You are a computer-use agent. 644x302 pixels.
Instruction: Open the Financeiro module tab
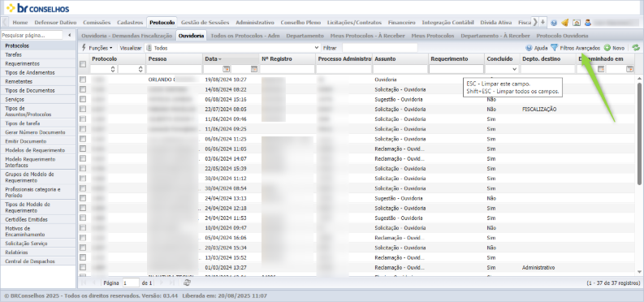[402, 23]
